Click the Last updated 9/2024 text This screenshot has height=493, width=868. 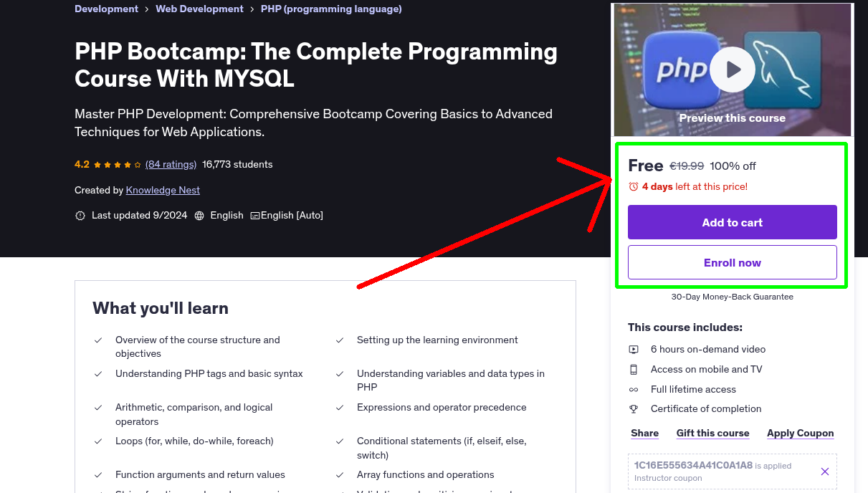pyautogui.click(x=139, y=215)
